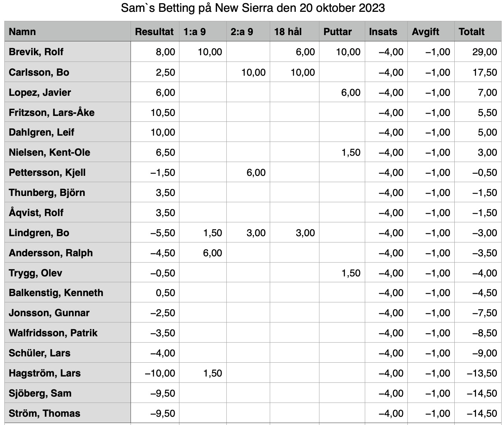Image resolution: width=504 pixels, height=425 pixels.
Task: Click the Puttar column header
Action: click(342, 32)
